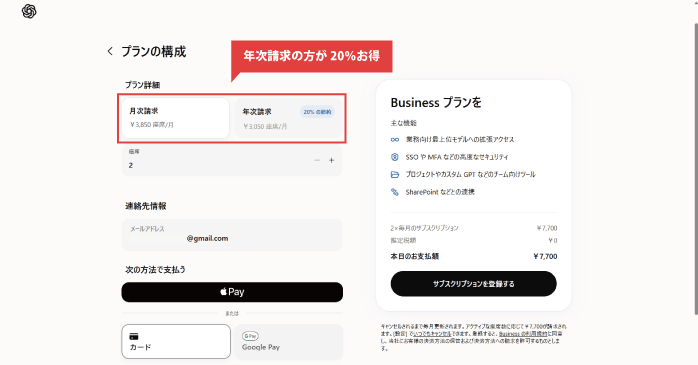Click the 本日のお支払額 ￥7,700 total
The image size is (698, 365).
474,256
